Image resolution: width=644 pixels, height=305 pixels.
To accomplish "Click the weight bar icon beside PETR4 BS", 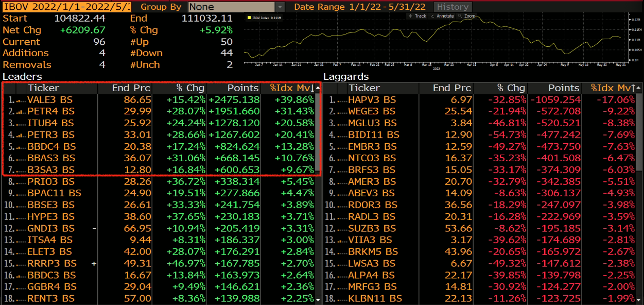I will 20,111.
